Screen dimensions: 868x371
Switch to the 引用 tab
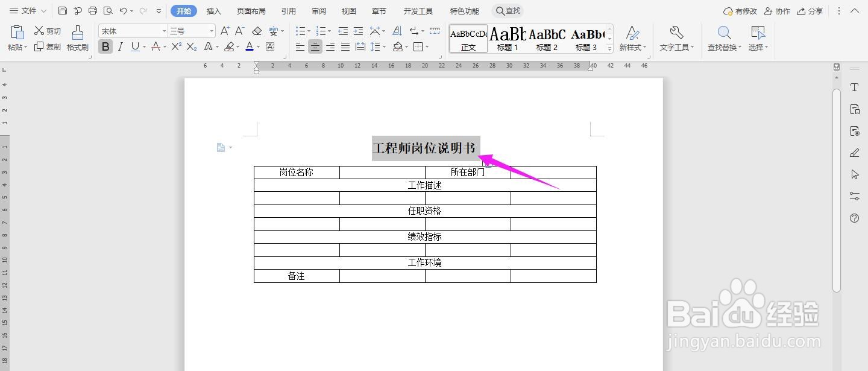click(288, 11)
